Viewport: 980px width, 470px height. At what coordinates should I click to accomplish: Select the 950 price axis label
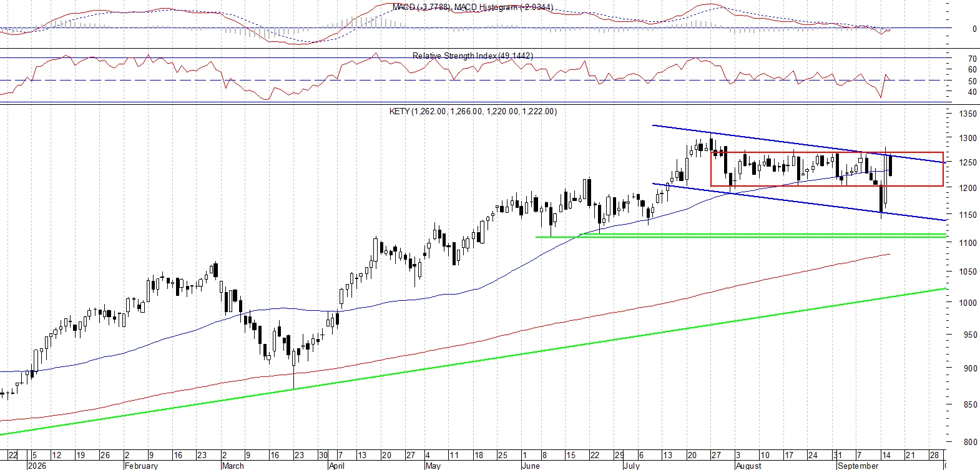click(x=970, y=335)
